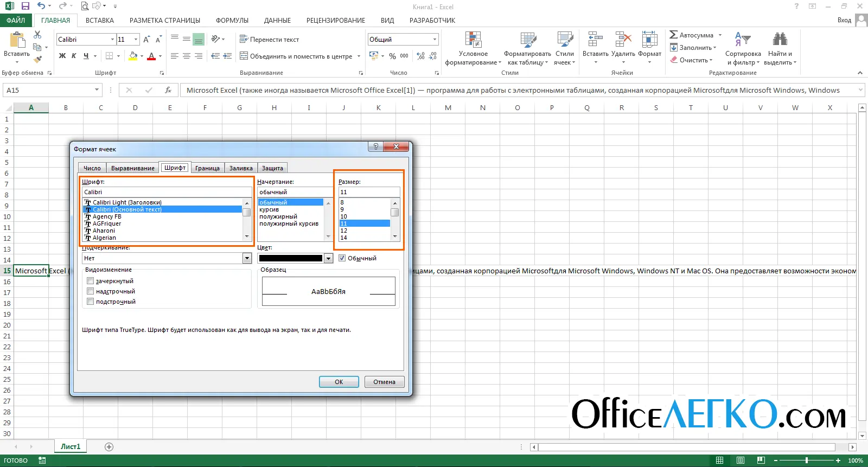Open the ВСТАВКА ribbon tab

(100, 21)
